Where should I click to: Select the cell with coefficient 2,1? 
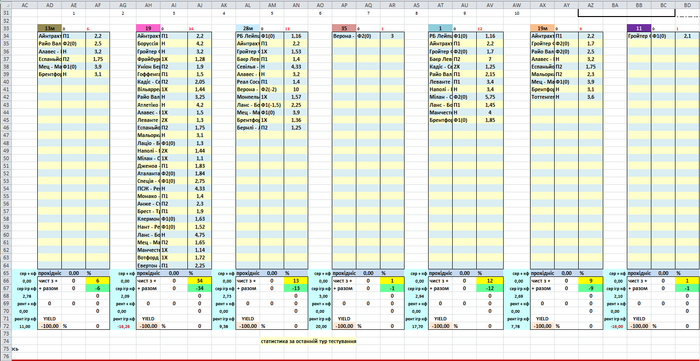(x=688, y=36)
